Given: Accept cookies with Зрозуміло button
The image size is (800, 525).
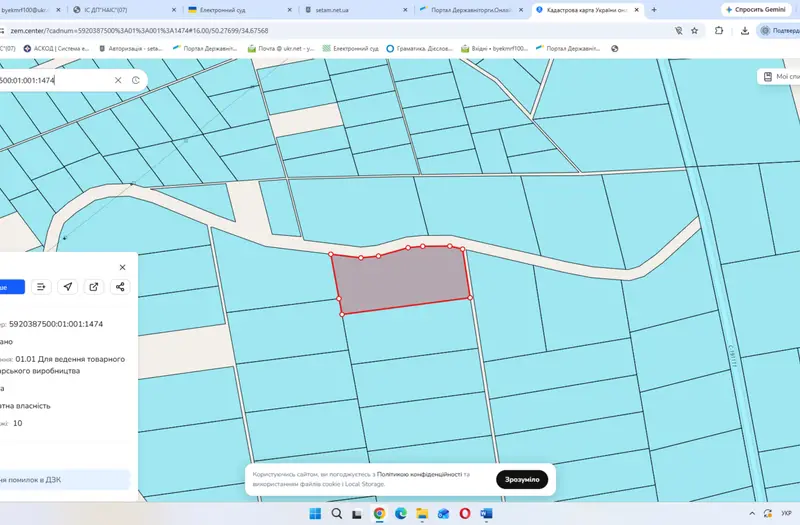Looking at the screenshot, I should [522, 480].
